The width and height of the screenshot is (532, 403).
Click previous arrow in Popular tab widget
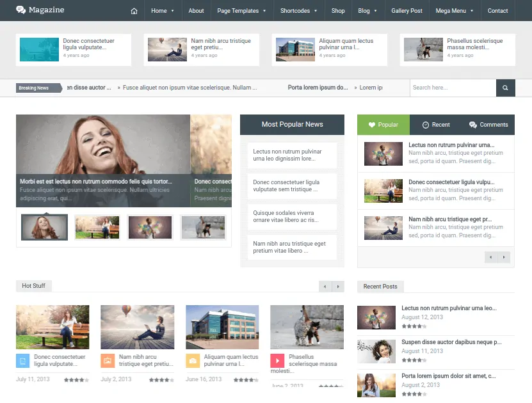[x=491, y=257]
